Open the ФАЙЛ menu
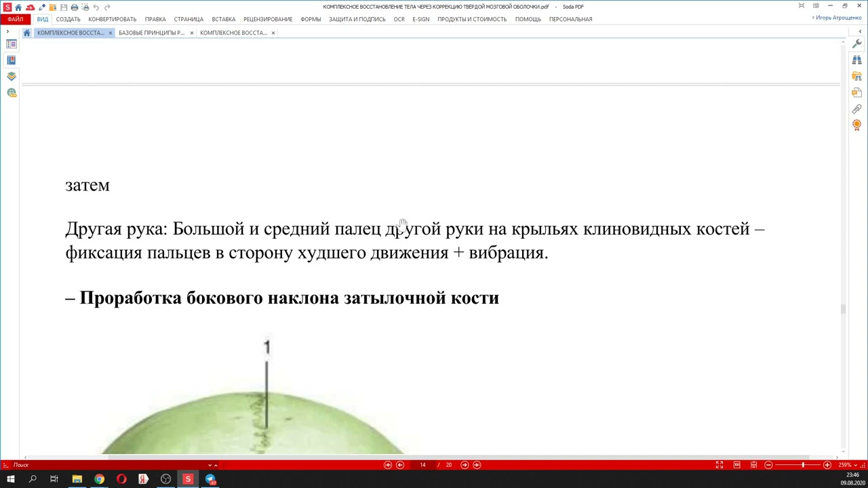 tap(15, 19)
